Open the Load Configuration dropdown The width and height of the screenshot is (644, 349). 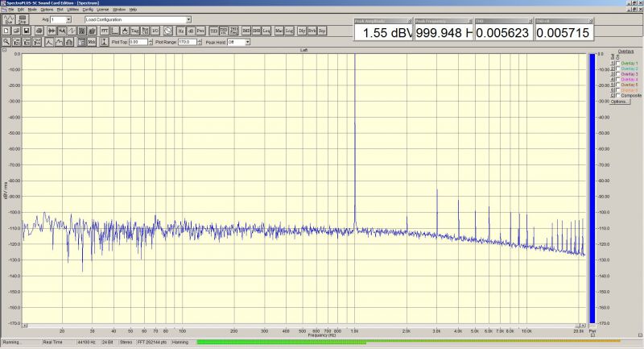[188, 19]
